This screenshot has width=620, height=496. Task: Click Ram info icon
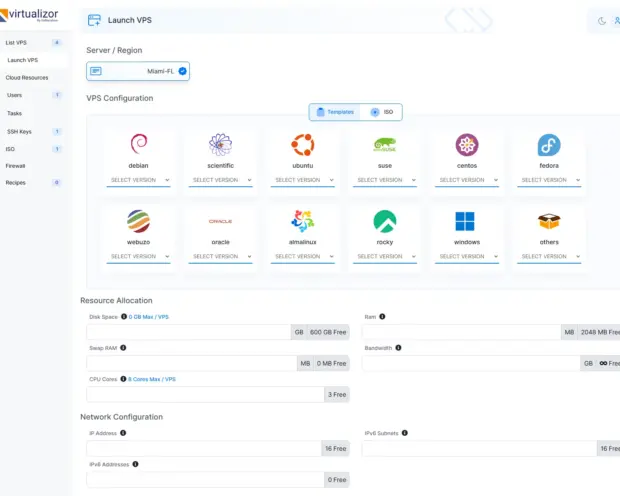tap(382, 316)
